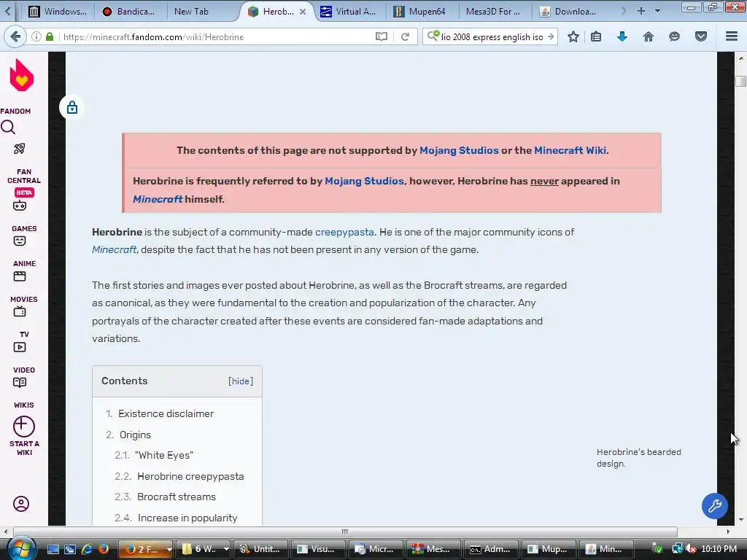
Task: Open site information next to the padlock
Action: click(x=36, y=36)
